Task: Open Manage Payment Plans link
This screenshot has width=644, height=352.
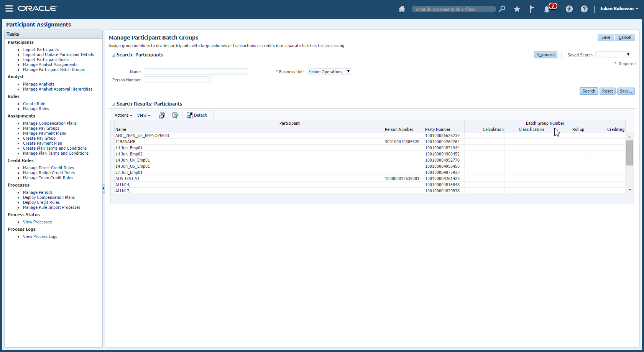Action: pyautogui.click(x=44, y=133)
